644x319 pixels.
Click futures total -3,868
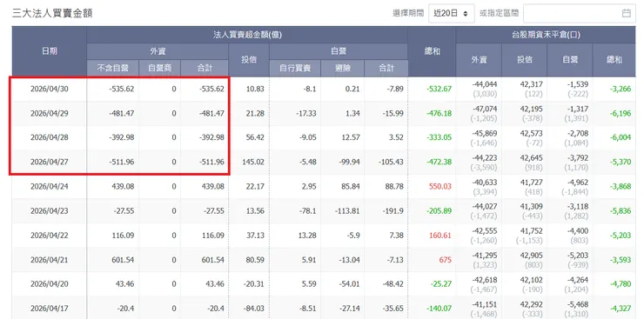pyautogui.click(x=621, y=186)
